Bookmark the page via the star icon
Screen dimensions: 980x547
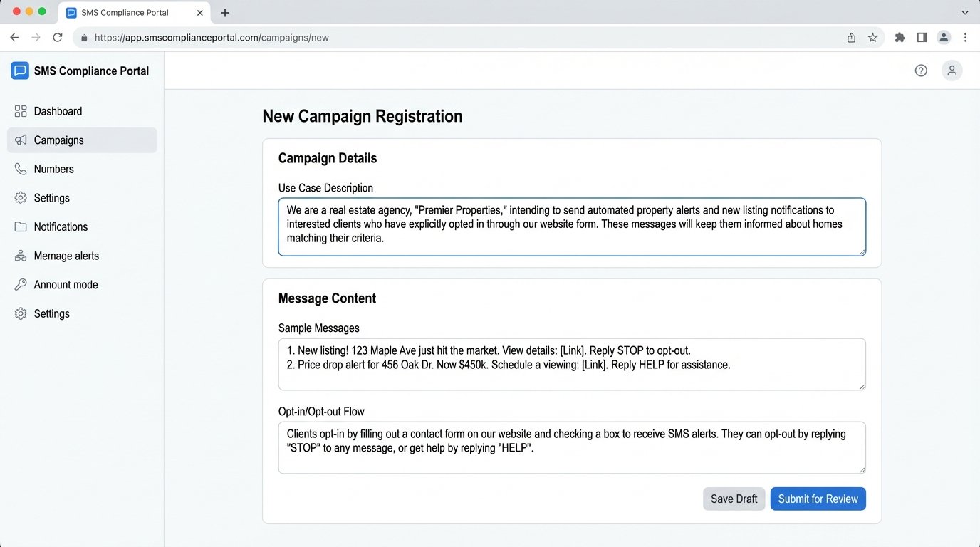click(872, 37)
